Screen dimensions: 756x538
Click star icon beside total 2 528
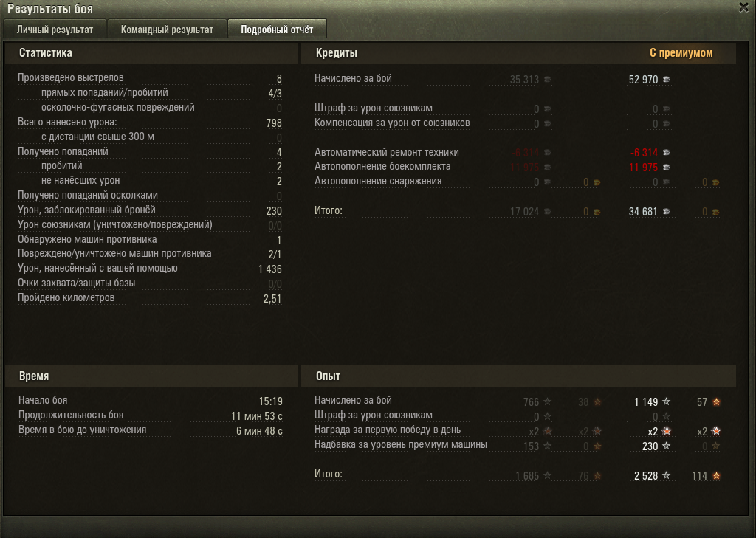667,475
